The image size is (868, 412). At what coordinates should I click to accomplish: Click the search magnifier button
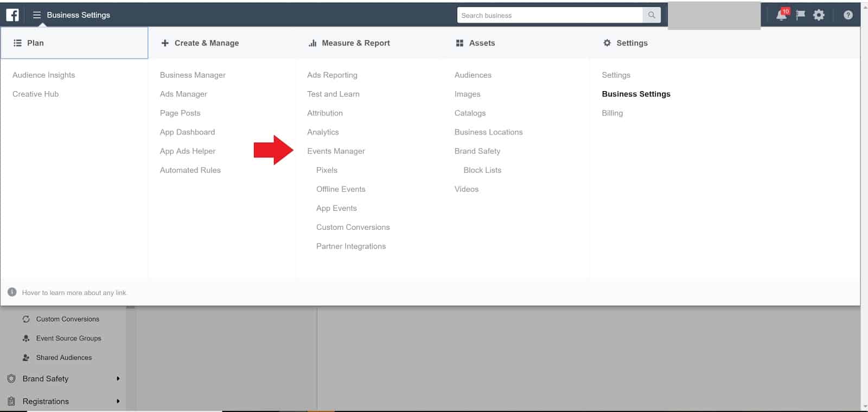[x=652, y=15]
